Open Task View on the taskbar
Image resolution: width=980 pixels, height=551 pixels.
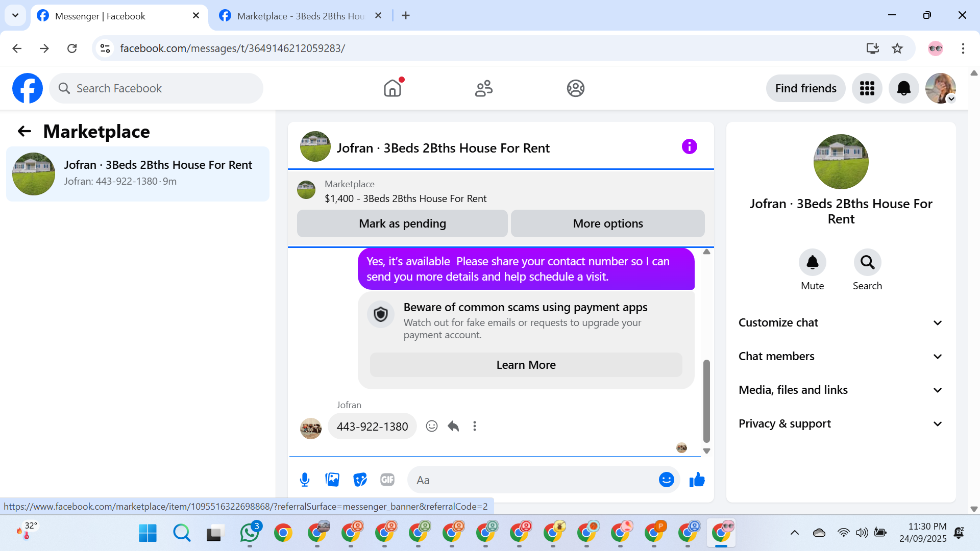click(x=215, y=533)
